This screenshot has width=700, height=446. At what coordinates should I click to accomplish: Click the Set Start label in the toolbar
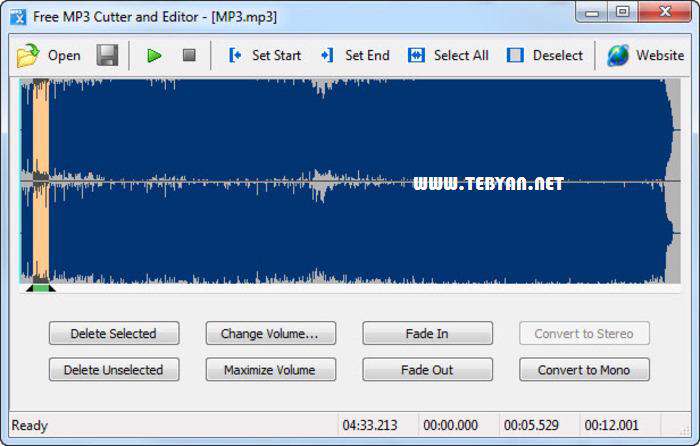[276, 55]
